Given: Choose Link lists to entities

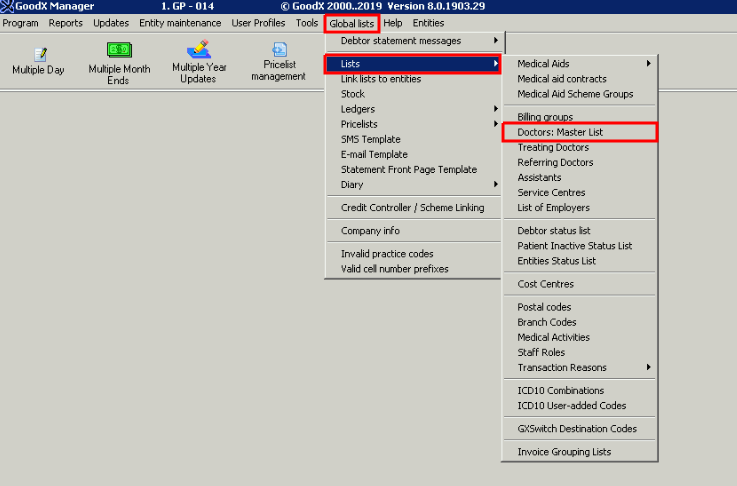Looking at the screenshot, I should click(414, 79).
